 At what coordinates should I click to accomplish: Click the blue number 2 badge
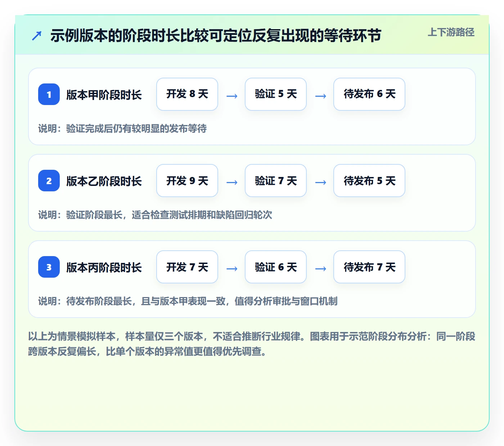[x=49, y=181]
